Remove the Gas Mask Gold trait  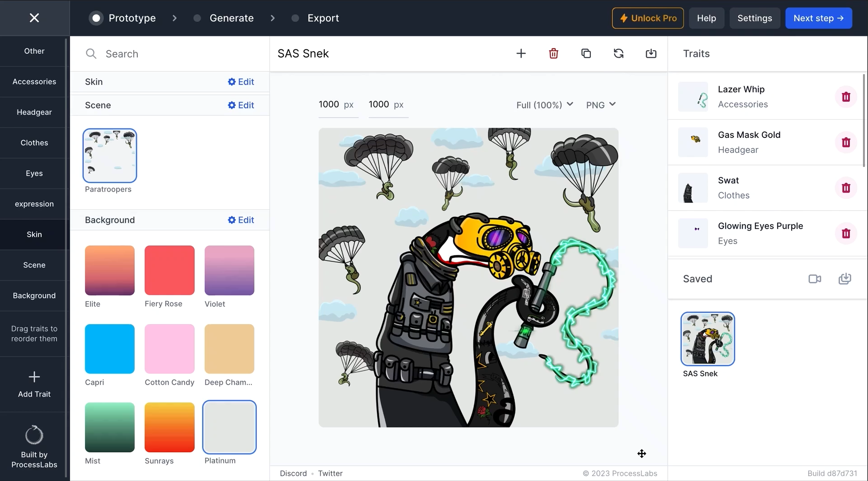846,142
